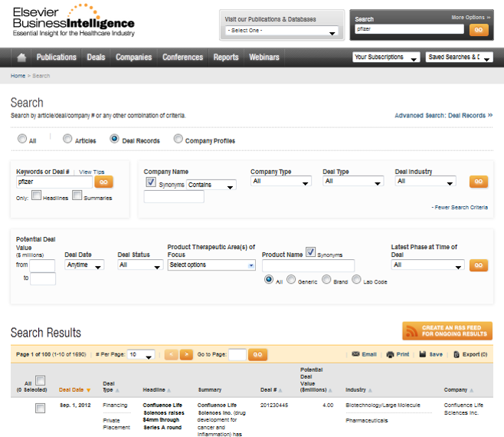Open Latest Phase at Time of Deal dropdown
This screenshot has height=437, width=504.
[x=427, y=264]
